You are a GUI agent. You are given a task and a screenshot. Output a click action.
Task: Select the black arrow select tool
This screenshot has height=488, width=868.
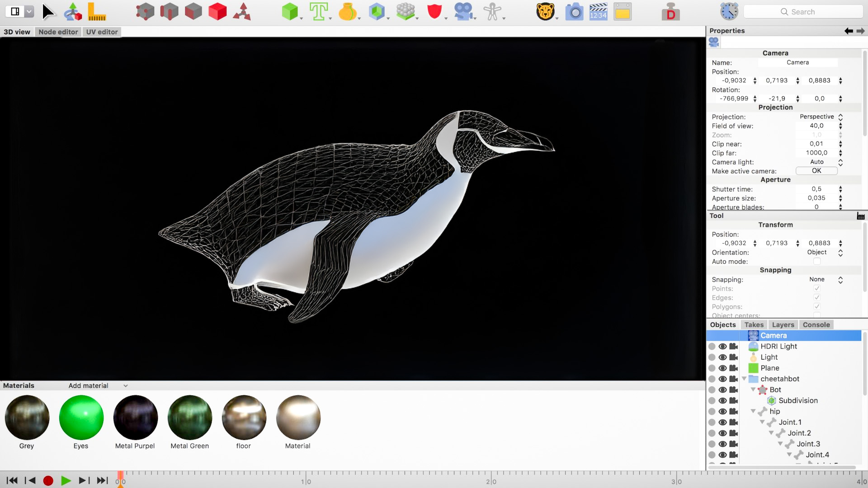click(x=48, y=12)
